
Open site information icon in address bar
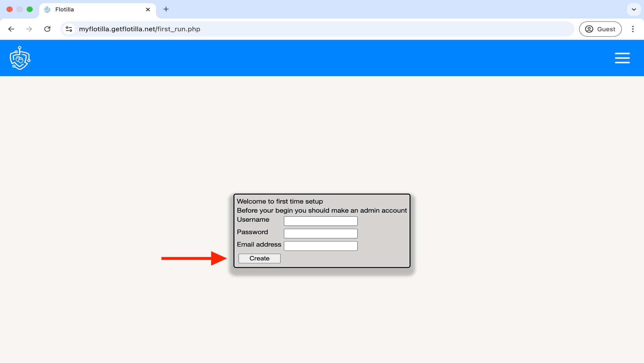point(69,29)
